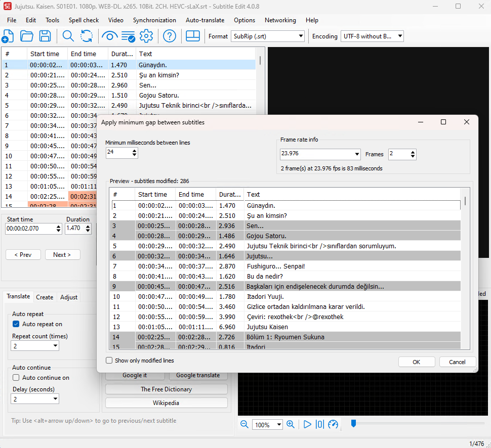Select preview row 'Gojou Satoru.'
The image size is (491, 448).
click(x=285, y=236)
